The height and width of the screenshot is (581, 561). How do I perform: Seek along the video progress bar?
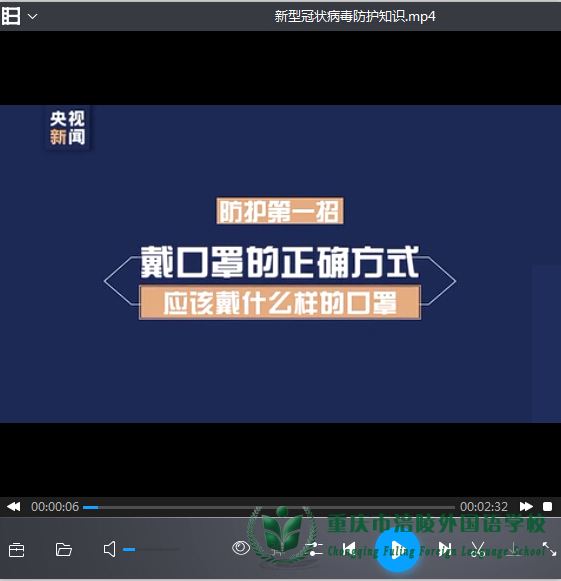[269, 507]
